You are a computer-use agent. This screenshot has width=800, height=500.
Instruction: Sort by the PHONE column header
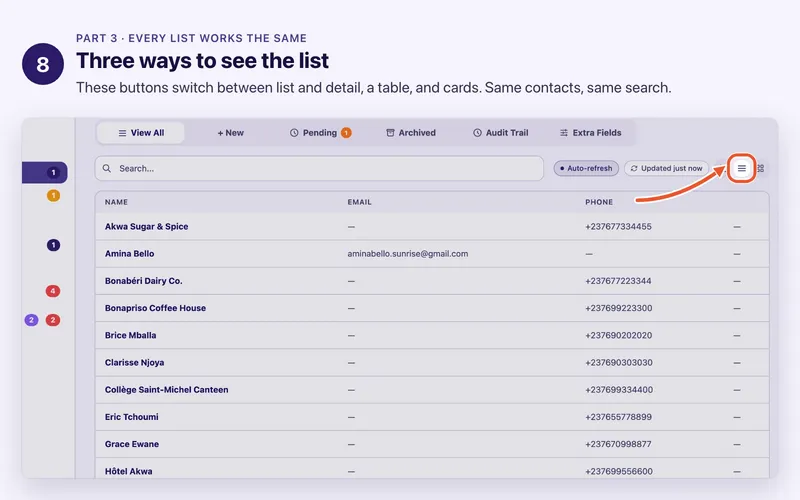(599, 202)
